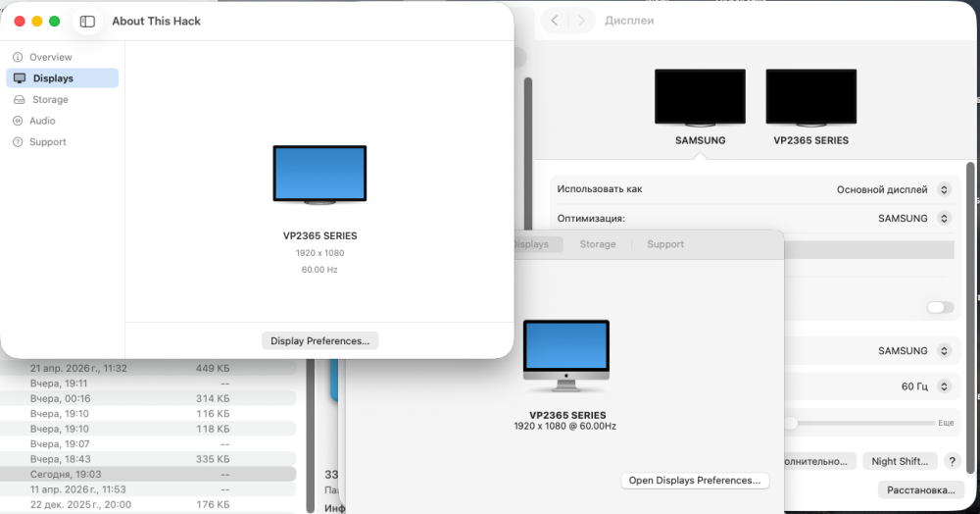Click the 116 КБ size cell
Screen dimensions: 980x514
click(213, 414)
